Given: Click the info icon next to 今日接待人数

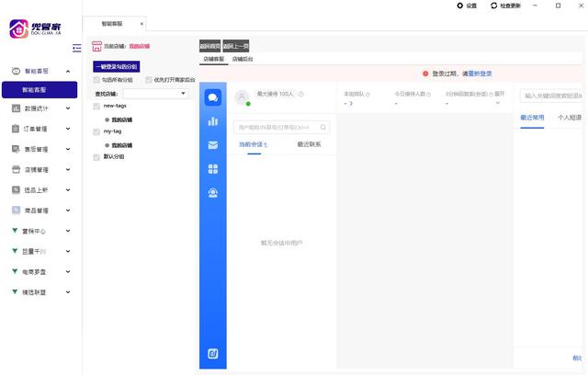Looking at the screenshot, I should [x=429, y=94].
